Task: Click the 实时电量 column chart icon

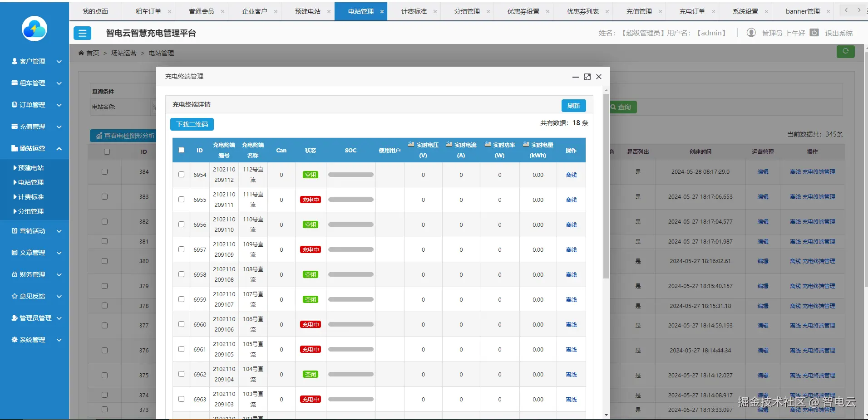Action: click(526, 144)
